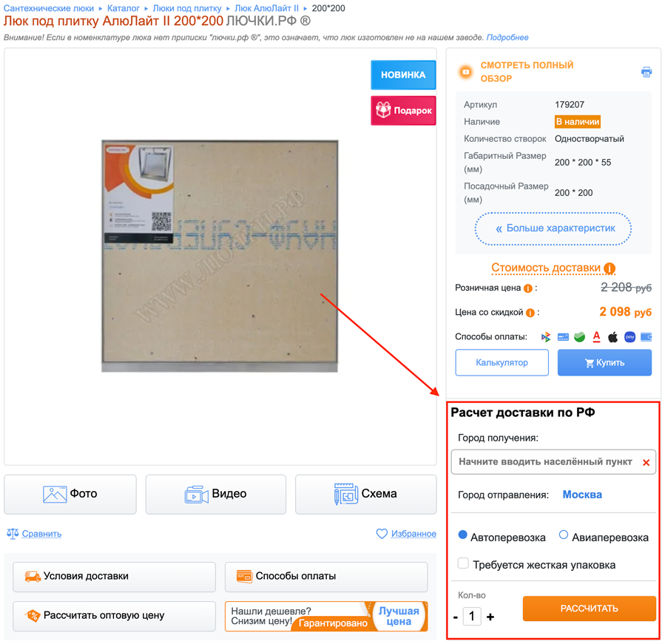
Task: Select the Автоперевозка radio button
Action: 463,535
